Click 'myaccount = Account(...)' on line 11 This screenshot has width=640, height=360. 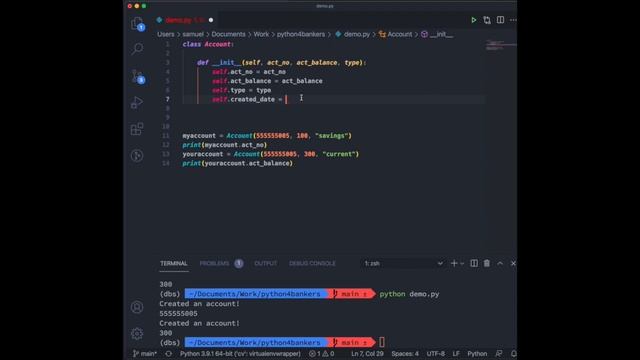click(x=267, y=136)
